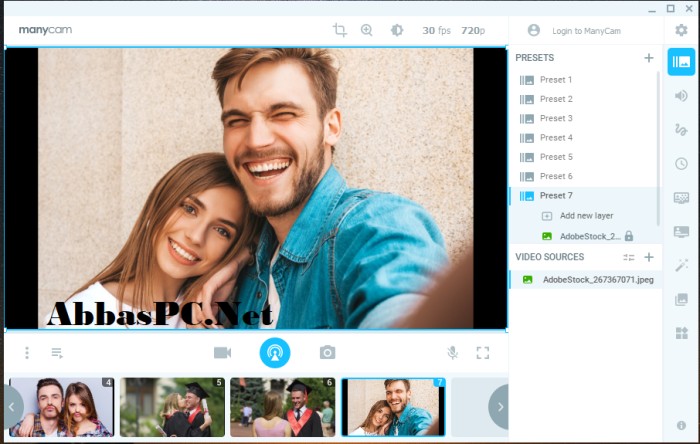
Task: Toggle the microphone mute
Action: click(x=452, y=353)
